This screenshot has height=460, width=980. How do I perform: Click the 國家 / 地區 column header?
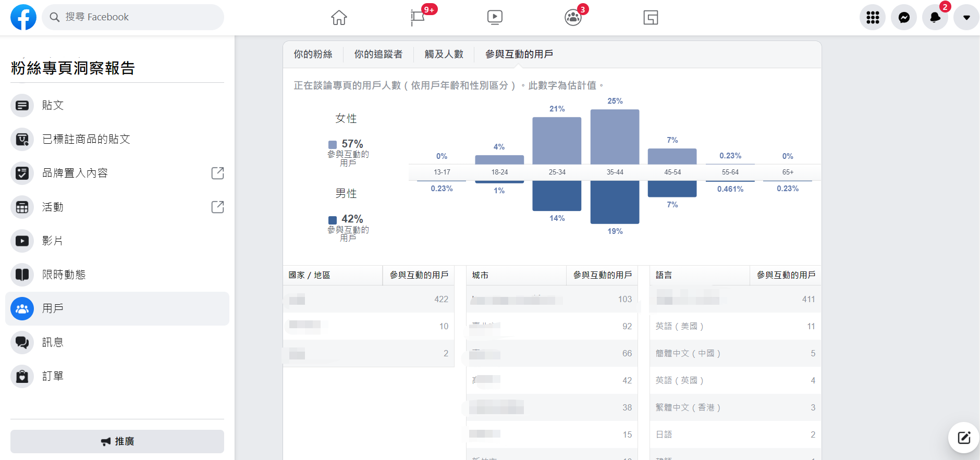[333, 275]
